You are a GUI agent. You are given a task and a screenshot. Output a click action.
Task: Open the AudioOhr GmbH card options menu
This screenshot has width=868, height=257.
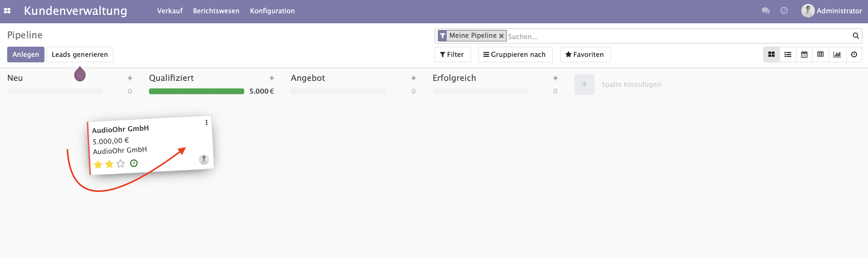[x=206, y=123]
